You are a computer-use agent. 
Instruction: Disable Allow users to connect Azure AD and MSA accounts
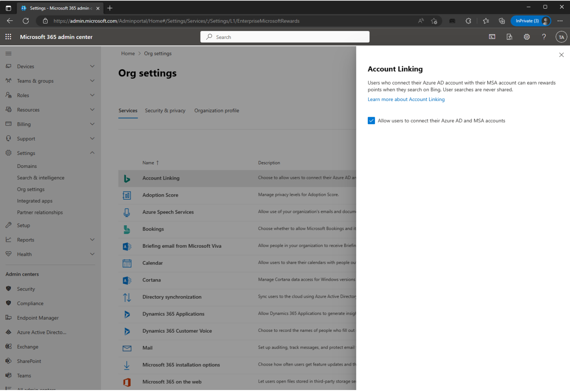pos(371,120)
